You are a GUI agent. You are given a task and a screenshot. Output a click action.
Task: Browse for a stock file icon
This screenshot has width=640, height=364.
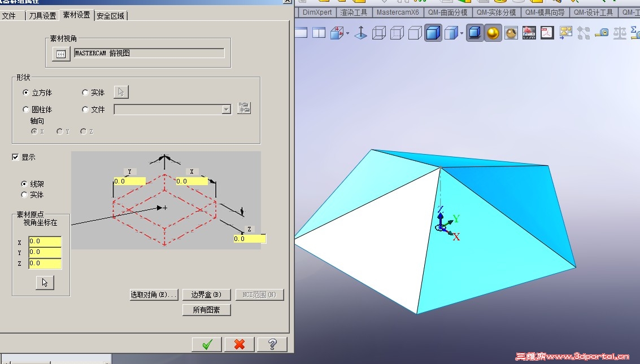click(x=244, y=108)
